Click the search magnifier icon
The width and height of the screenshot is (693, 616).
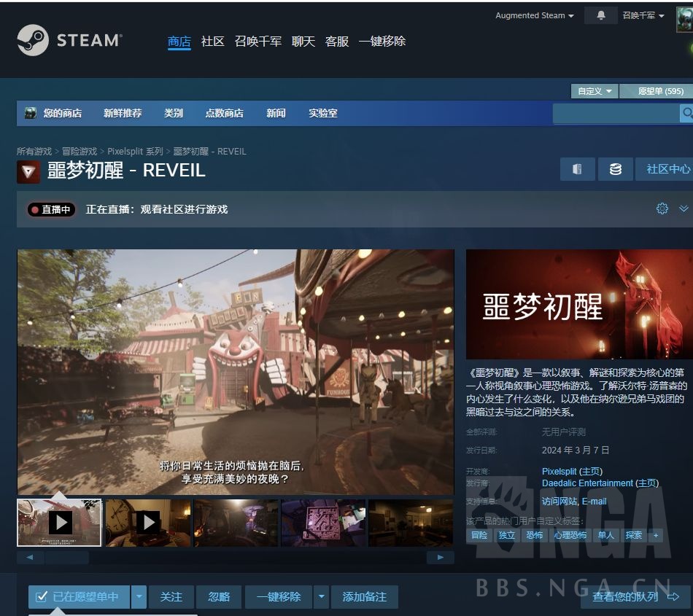point(686,113)
